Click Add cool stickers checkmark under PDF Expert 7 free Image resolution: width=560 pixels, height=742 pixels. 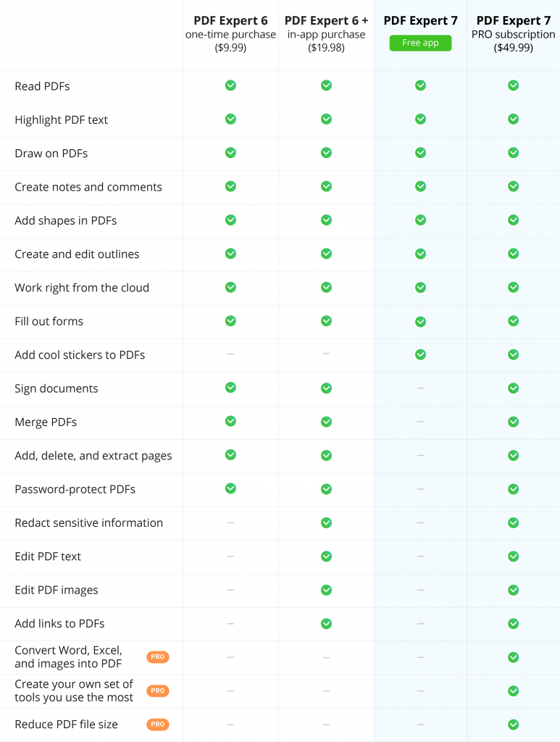420,354
